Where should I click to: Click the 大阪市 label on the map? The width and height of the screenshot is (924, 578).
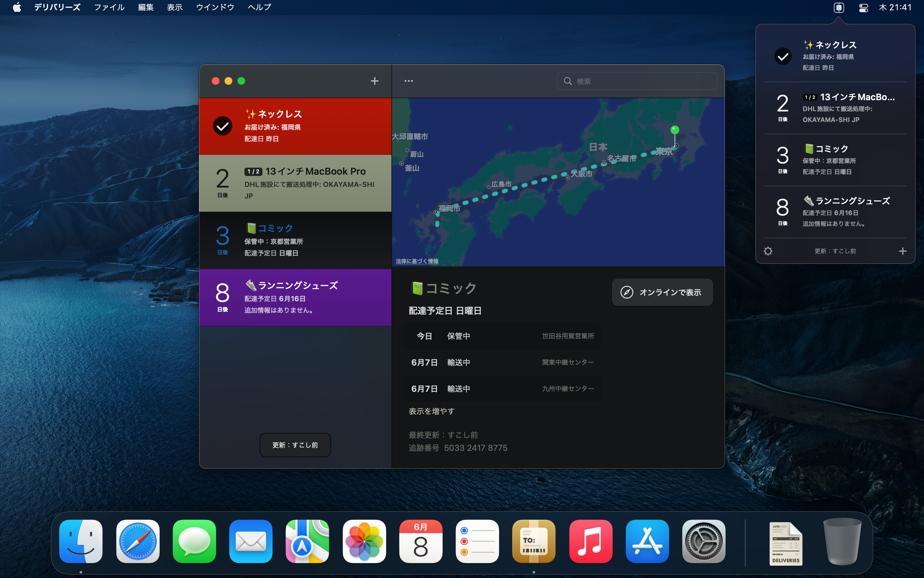[x=581, y=174]
